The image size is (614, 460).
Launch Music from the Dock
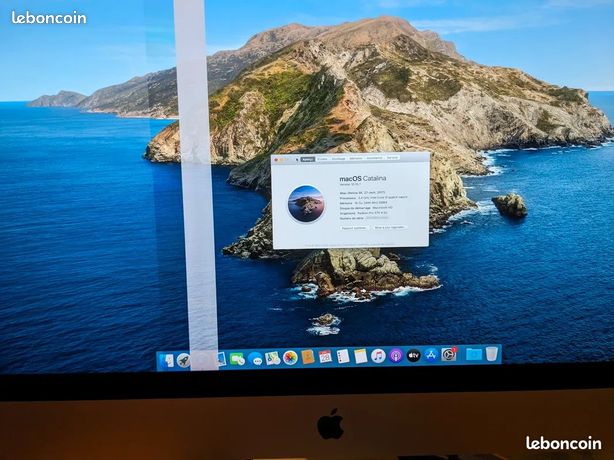[x=378, y=356]
